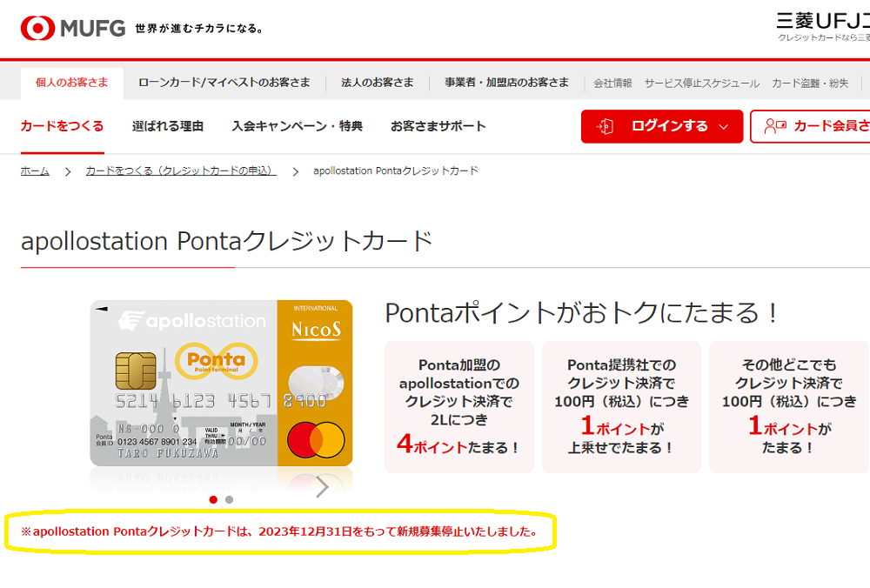
Task: Click the 三菱UFJ header logo text
Action: tap(823, 21)
